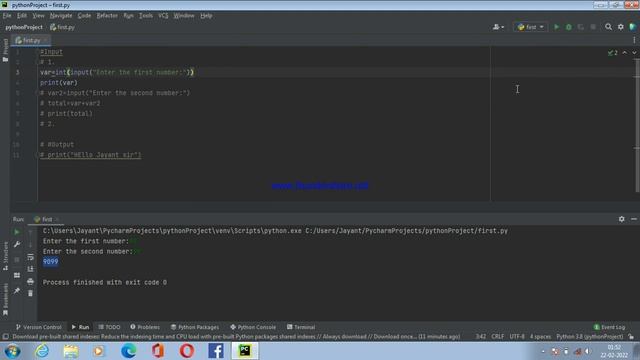Go to the previous highlighted problem with the up arrow
Image resolution: width=640 pixels, height=360 pixels.
[624, 53]
